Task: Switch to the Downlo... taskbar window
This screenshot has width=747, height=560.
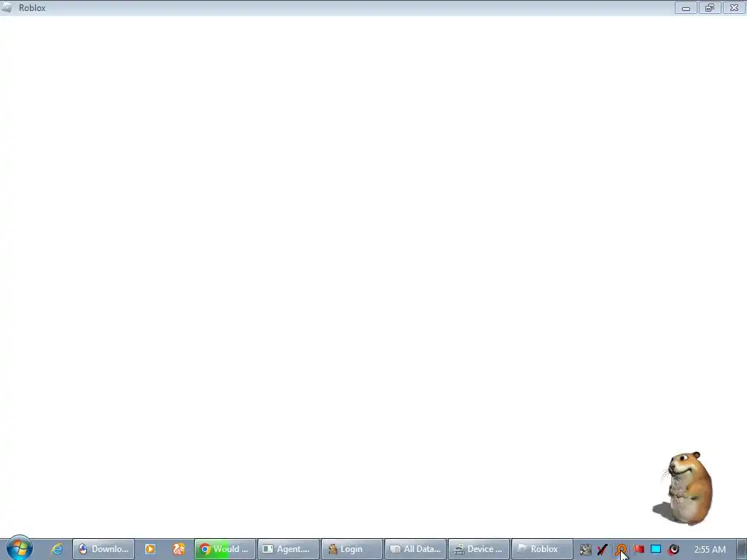Action: pos(104,549)
